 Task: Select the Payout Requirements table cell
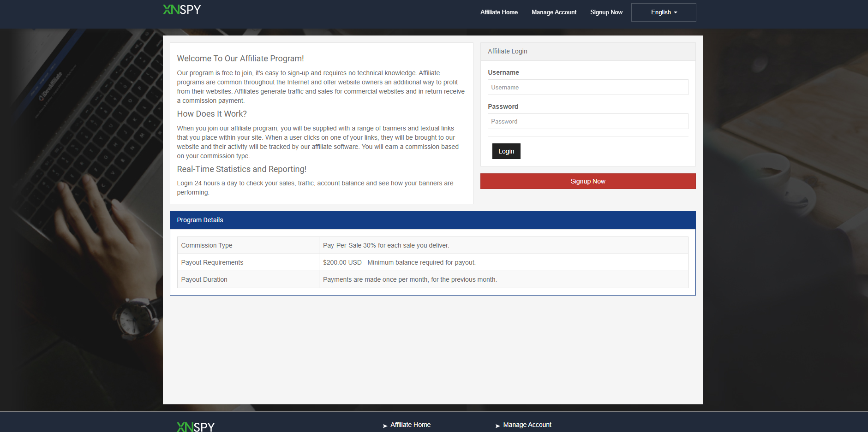[x=248, y=262]
